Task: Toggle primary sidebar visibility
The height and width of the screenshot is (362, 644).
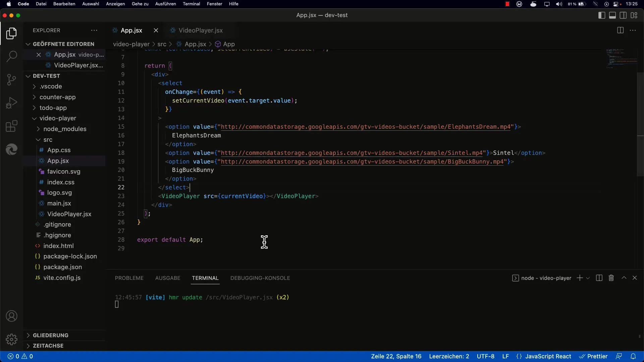Action: (x=602, y=15)
